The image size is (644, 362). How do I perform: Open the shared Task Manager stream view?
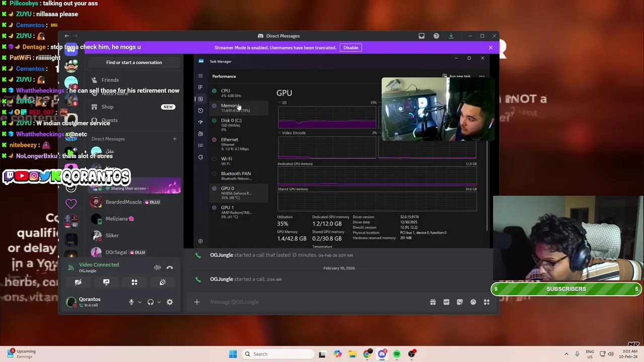[x=341, y=151]
